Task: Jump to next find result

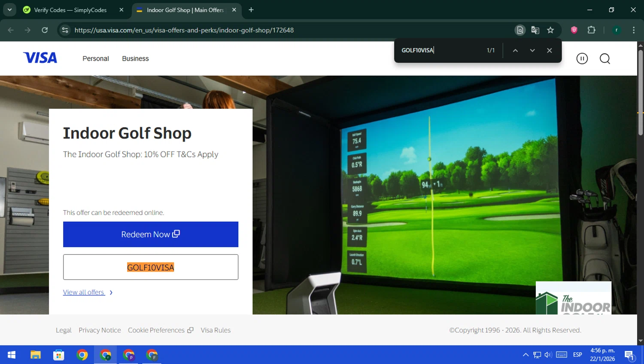Action: (532, 50)
